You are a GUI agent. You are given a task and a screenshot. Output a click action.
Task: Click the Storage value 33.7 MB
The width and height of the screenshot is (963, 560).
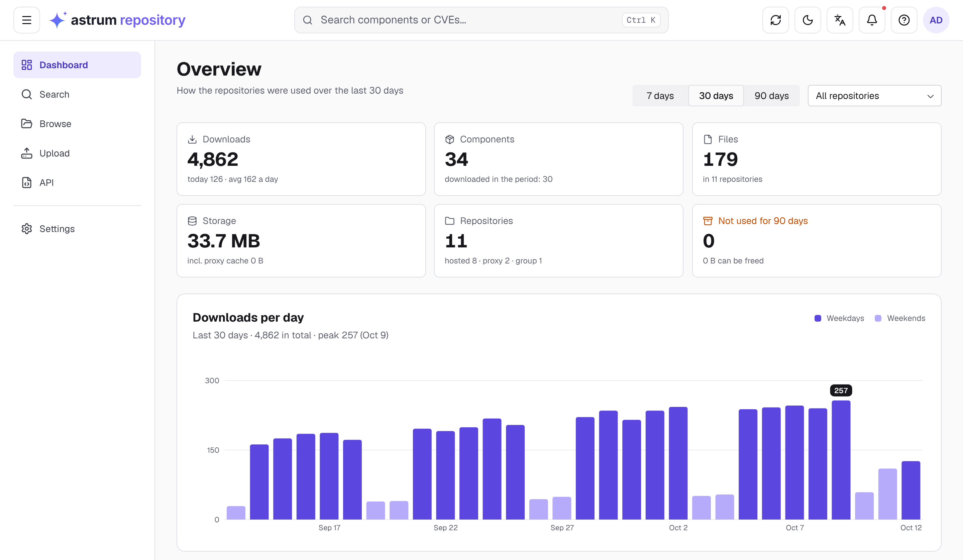(224, 241)
